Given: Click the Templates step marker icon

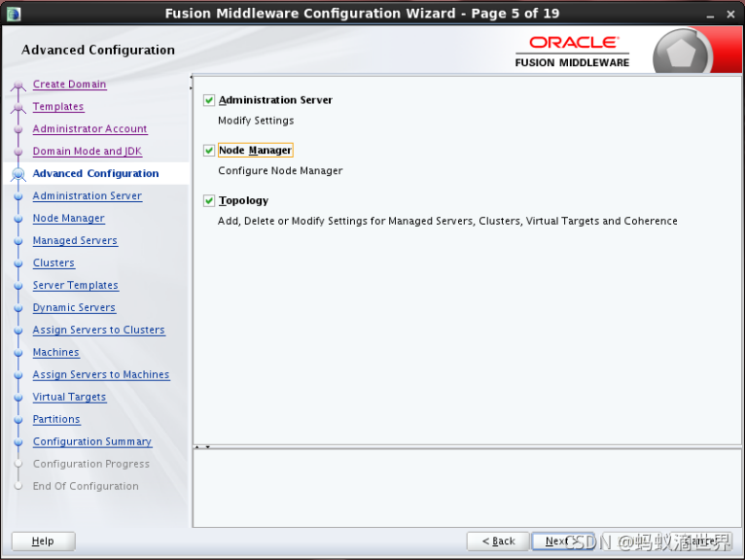Looking at the screenshot, I should point(18,108).
